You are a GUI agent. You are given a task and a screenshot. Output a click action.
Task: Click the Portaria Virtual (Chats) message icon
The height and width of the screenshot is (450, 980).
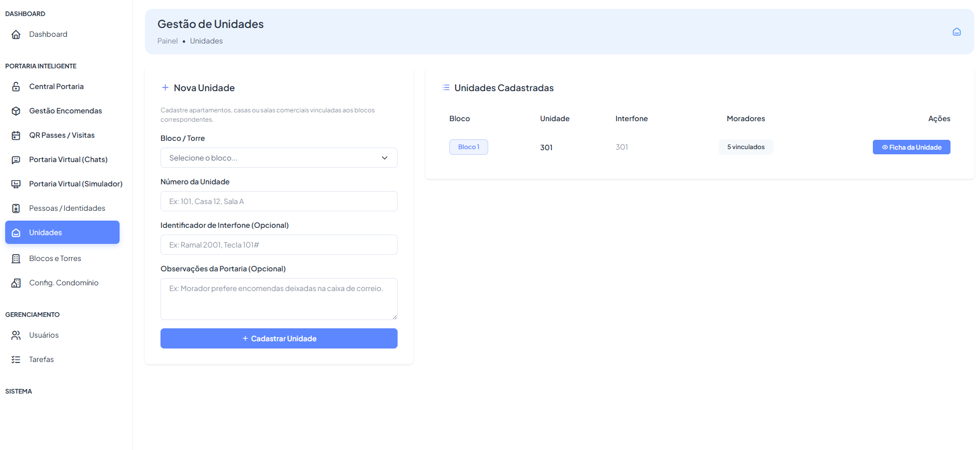point(16,159)
